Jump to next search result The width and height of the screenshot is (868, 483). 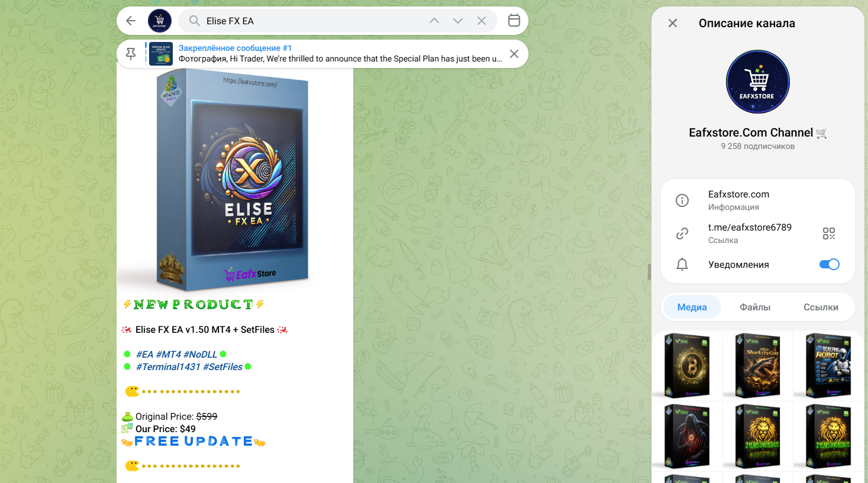[458, 21]
